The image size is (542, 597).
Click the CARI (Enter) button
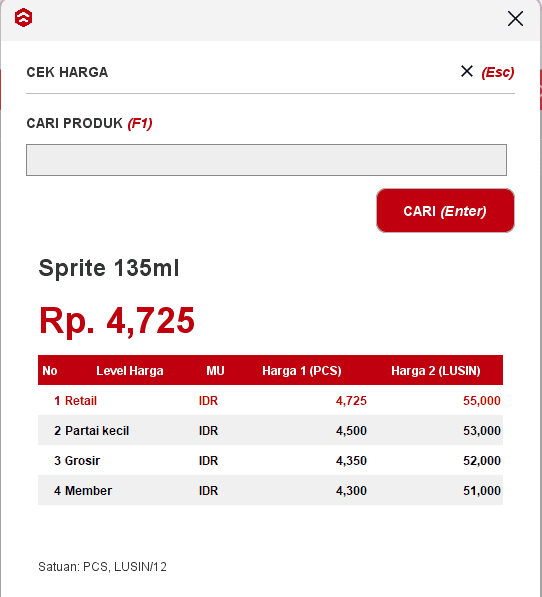[x=445, y=211]
